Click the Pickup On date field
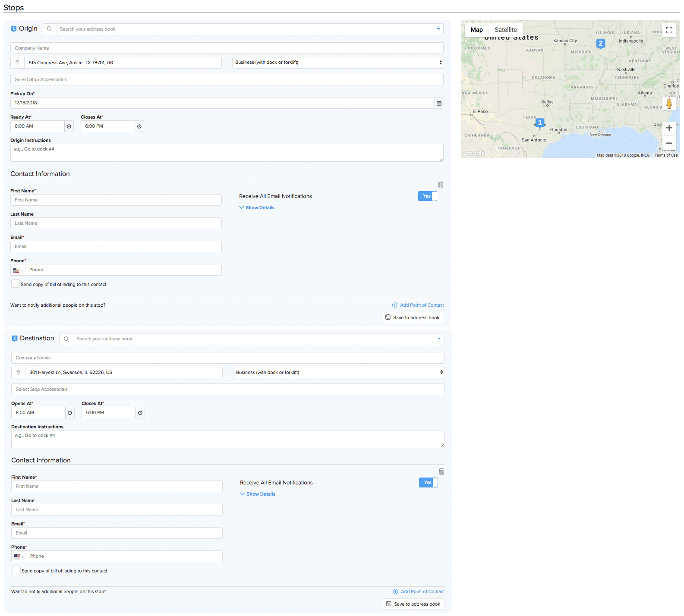 pyautogui.click(x=222, y=103)
